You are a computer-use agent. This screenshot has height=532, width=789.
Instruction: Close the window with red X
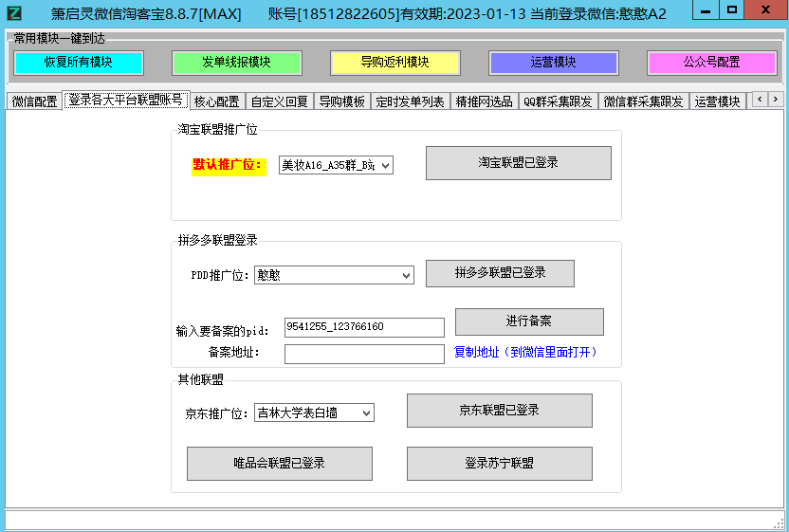tap(766, 10)
